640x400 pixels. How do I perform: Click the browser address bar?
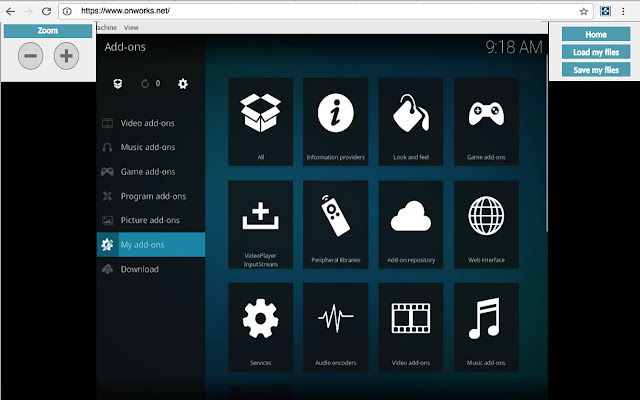320,11
